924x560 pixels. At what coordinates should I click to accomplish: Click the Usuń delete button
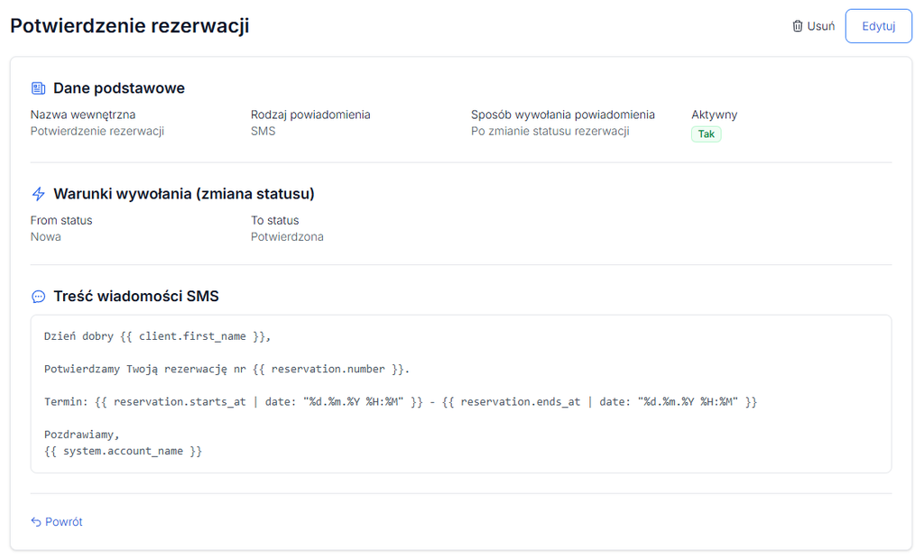814,26
